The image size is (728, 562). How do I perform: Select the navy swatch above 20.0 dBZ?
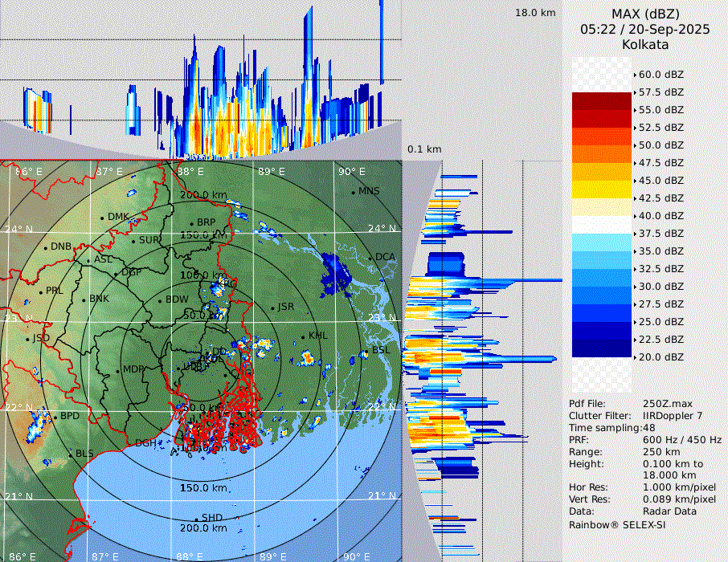point(601,348)
